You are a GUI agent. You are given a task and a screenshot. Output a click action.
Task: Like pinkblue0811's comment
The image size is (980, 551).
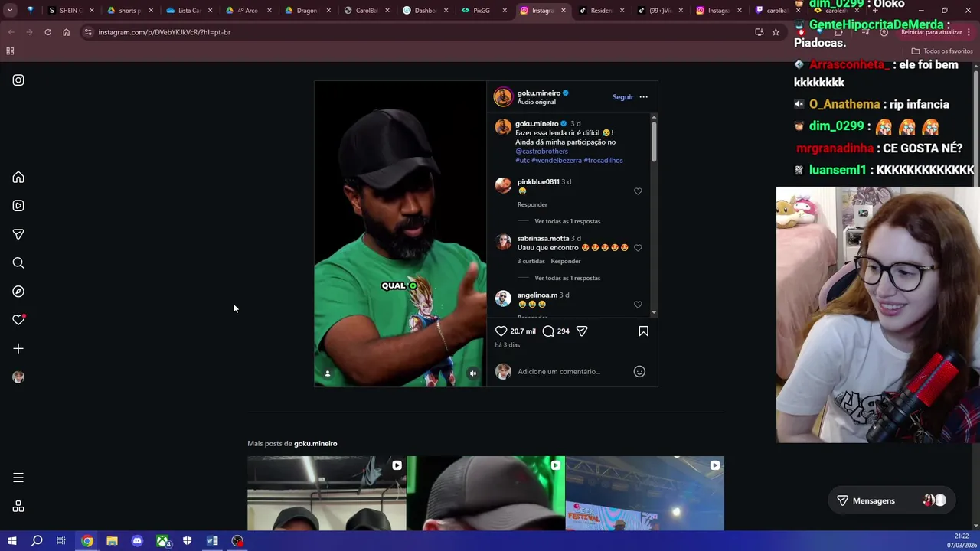click(638, 191)
